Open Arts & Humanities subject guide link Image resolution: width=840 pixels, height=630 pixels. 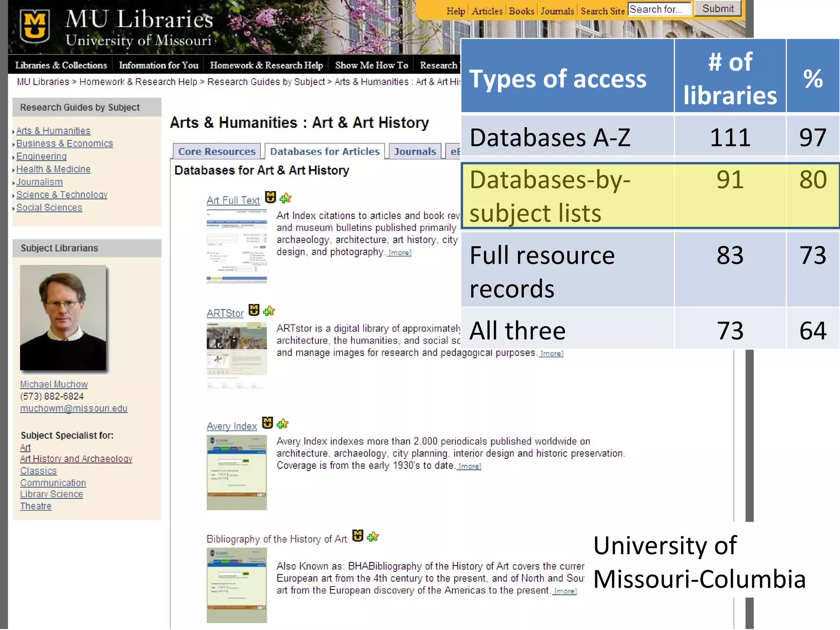click(x=53, y=131)
